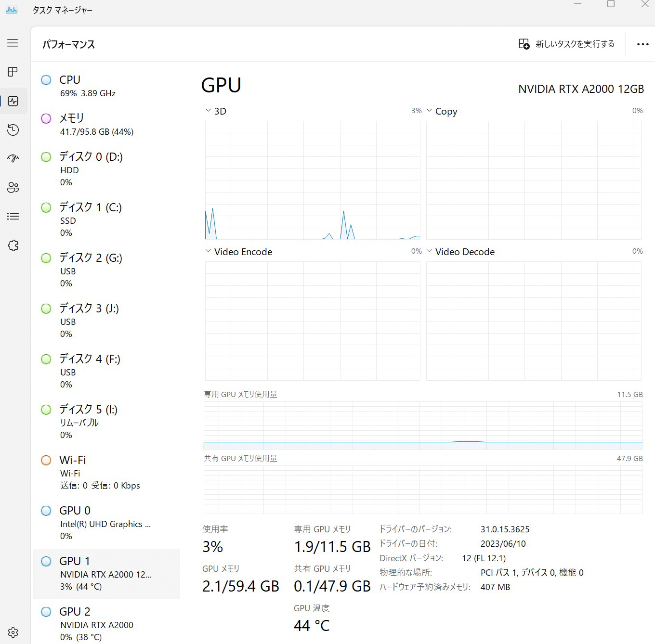Open the three-dot more options menu

tap(642, 44)
